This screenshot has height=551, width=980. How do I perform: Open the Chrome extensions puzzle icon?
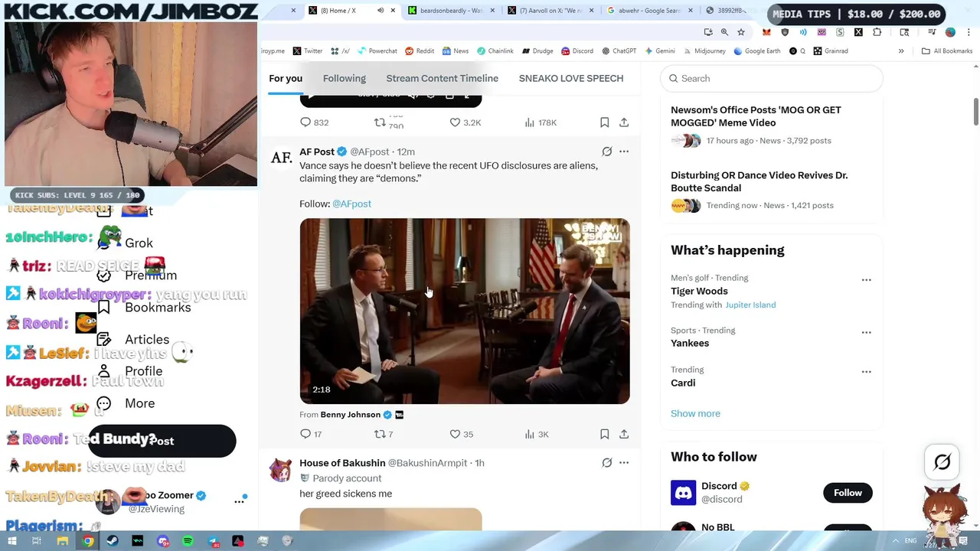click(x=877, y=32)
